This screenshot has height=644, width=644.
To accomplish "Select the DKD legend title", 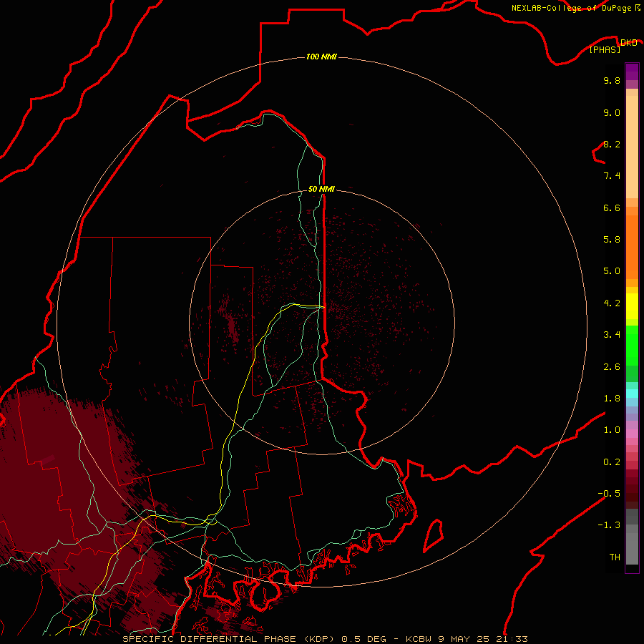I will coord(629,42).
